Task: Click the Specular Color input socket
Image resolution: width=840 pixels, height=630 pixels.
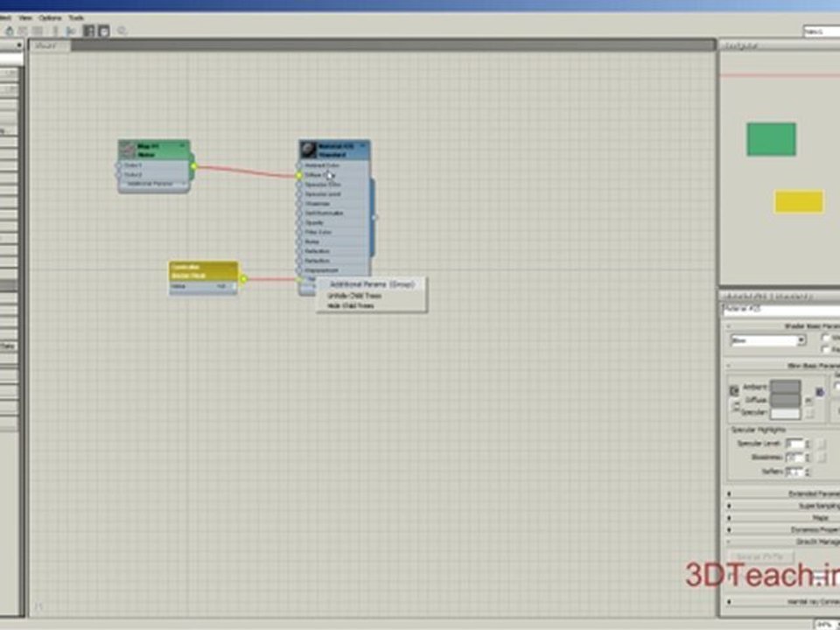Action: [x=299, y=185]
